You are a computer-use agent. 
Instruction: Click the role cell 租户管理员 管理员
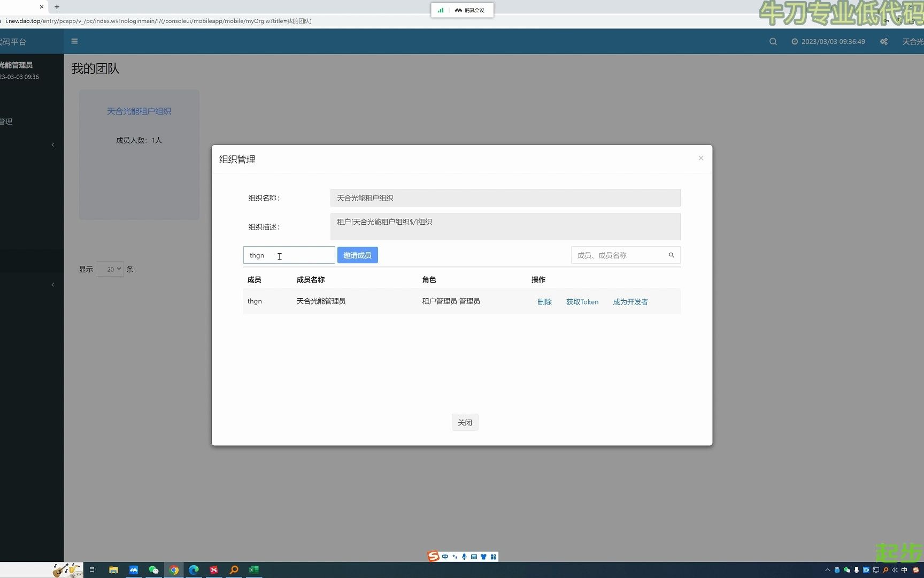pyautogui.click(x=451, y=301)
